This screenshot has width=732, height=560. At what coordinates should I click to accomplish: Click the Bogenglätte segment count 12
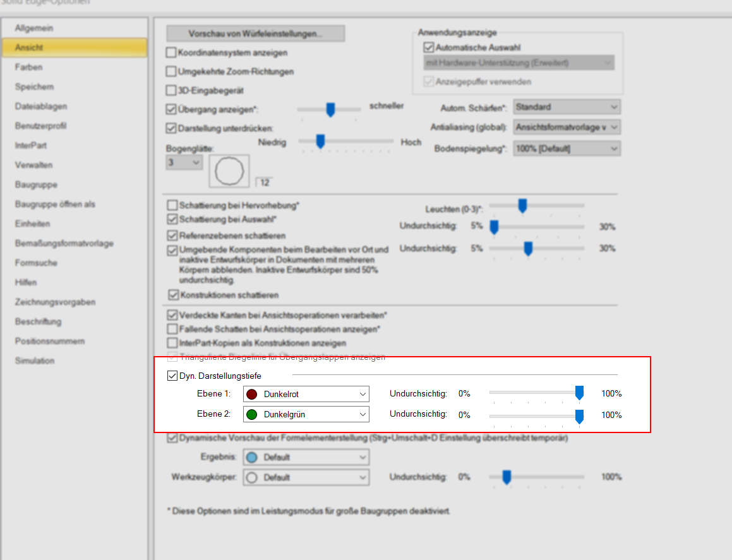265,182
